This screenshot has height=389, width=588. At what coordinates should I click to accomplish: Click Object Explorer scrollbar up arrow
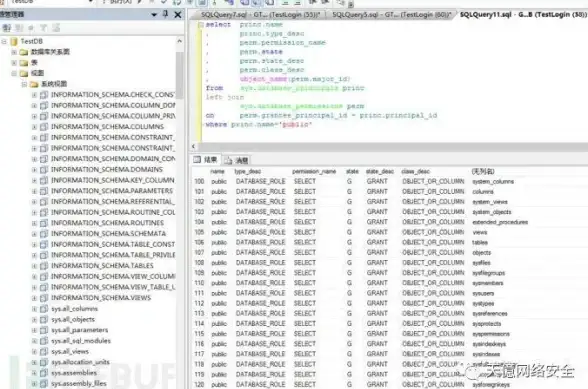[179, 41]
